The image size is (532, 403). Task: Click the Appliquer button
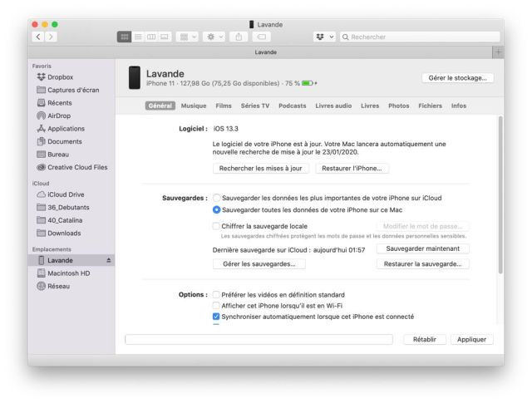tap(471, 339)
